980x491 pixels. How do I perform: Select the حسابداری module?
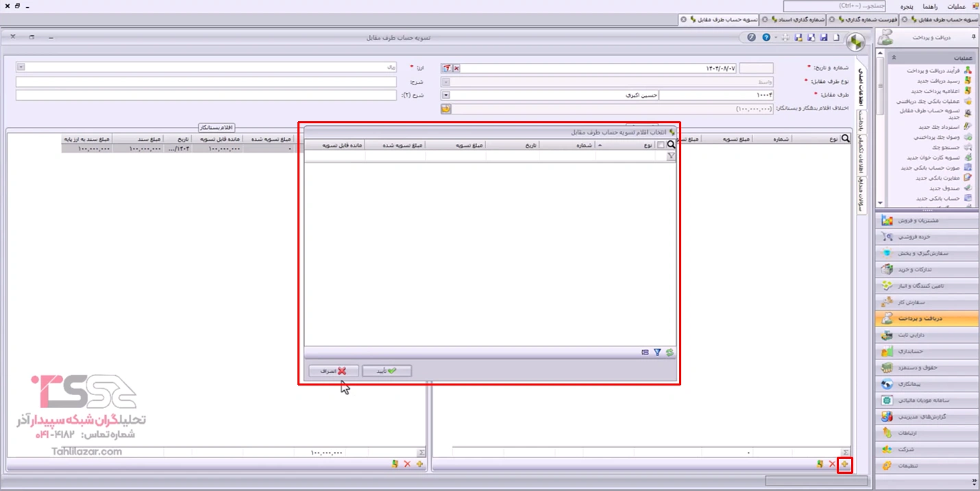coord(927,351)
